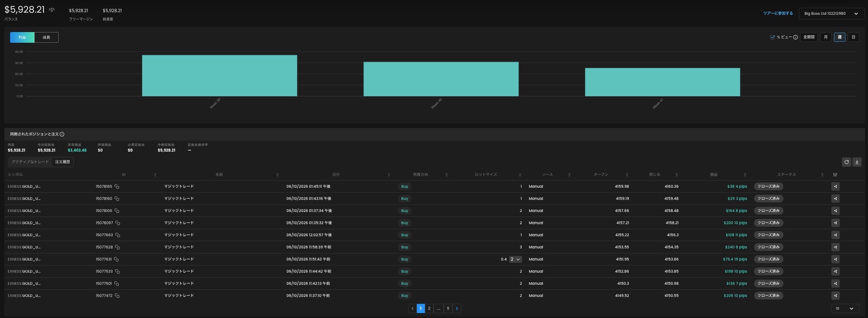This screenshot has width=868, height=318.
Task: Open 損益 column menu handle
Action: 745,175
